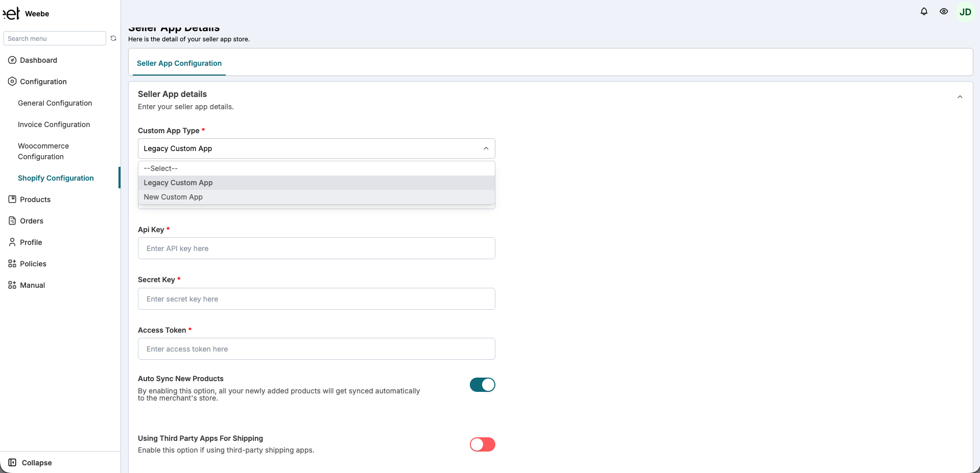Select the Policies icon in the sidebar
Viewport: 980px width, 473px height.
click(12, 263)
